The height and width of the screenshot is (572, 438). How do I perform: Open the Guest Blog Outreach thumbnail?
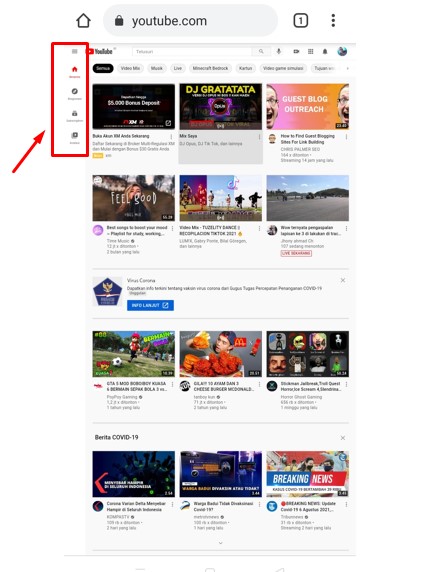pyautogui.click(x=307, y=107)
